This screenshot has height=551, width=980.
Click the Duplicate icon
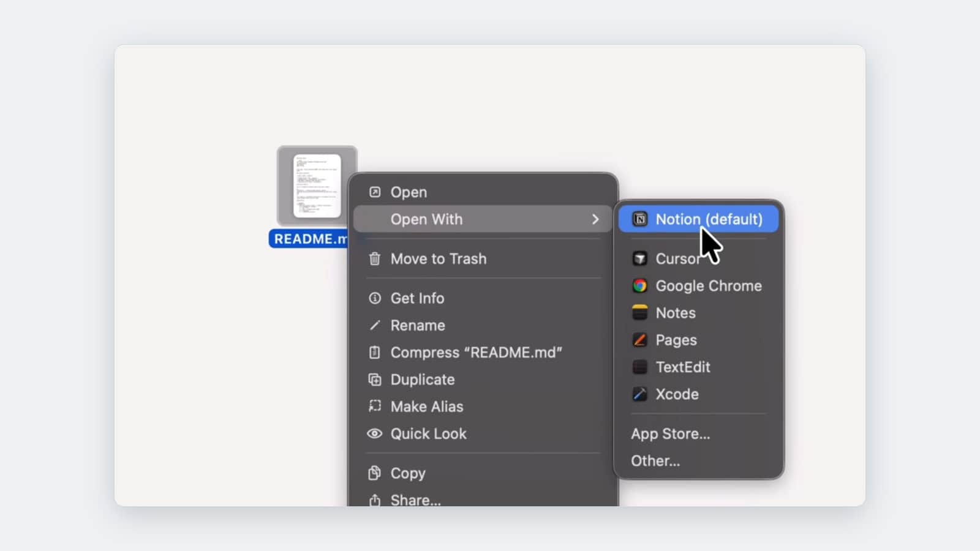coord(375,380)
